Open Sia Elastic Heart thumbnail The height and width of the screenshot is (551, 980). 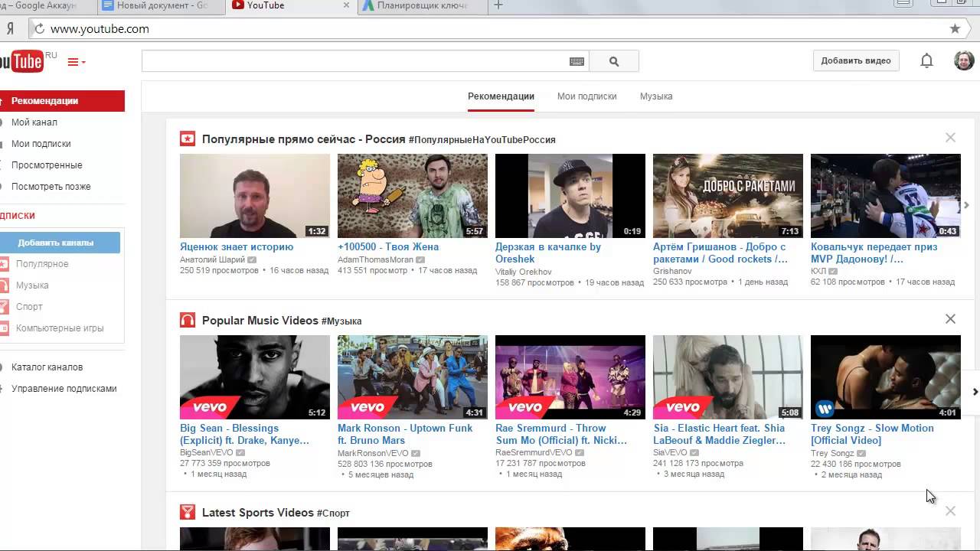point(728,377)
